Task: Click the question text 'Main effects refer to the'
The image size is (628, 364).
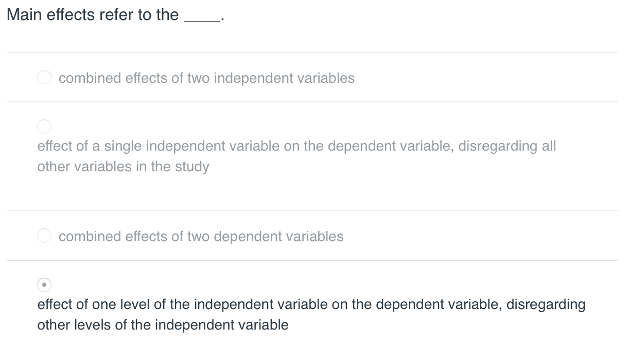Action: point(93,14)
